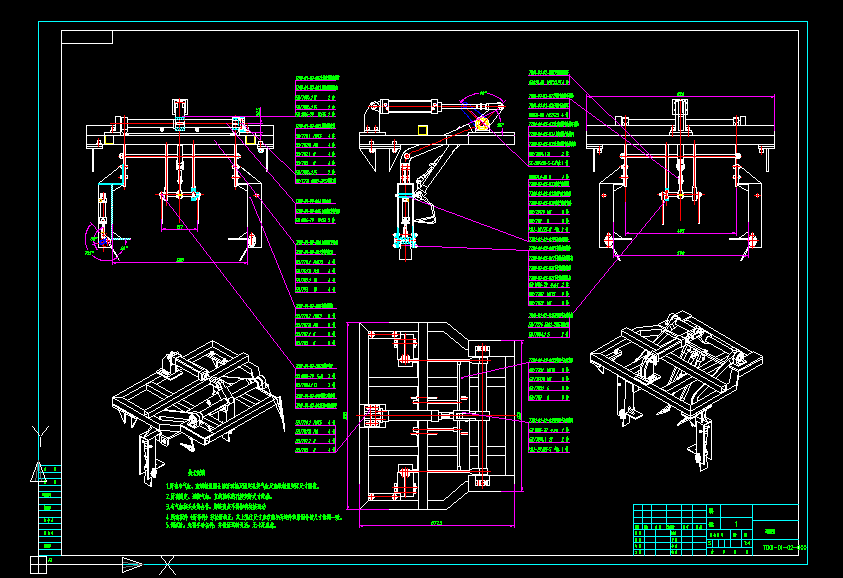Click the right-pointing triangle arrow on the bottom border
843x578 pixels.
[x=132, y=565]
